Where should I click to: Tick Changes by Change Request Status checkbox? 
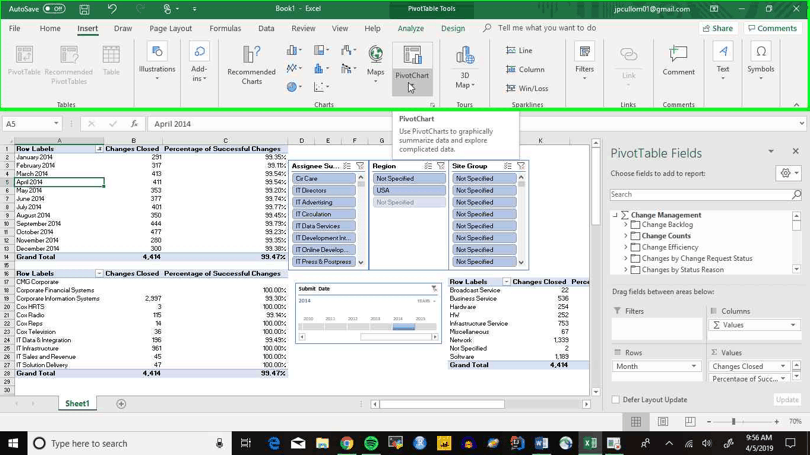635,259
